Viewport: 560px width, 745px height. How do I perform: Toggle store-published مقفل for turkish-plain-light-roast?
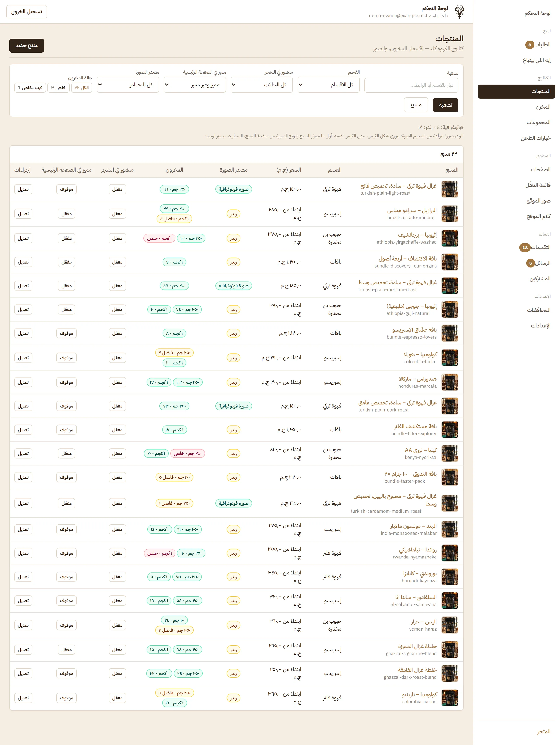pos(117,189)
